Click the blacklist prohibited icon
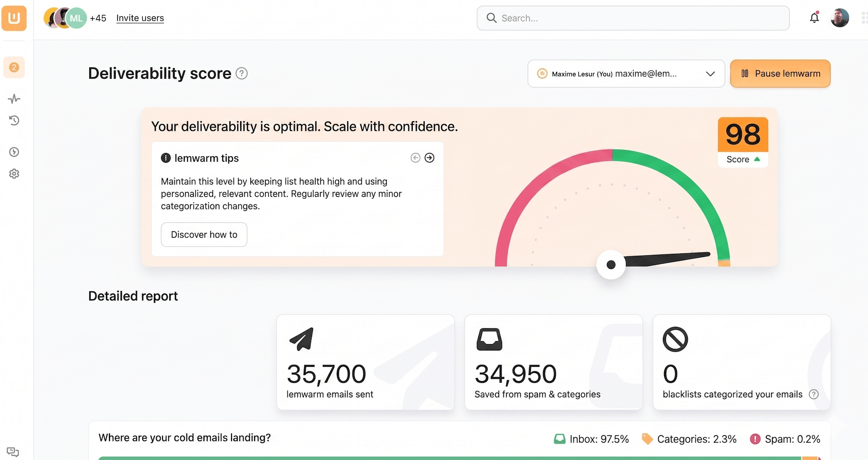The width and height of the screenshot is (868, 460). tap(675, 339)
